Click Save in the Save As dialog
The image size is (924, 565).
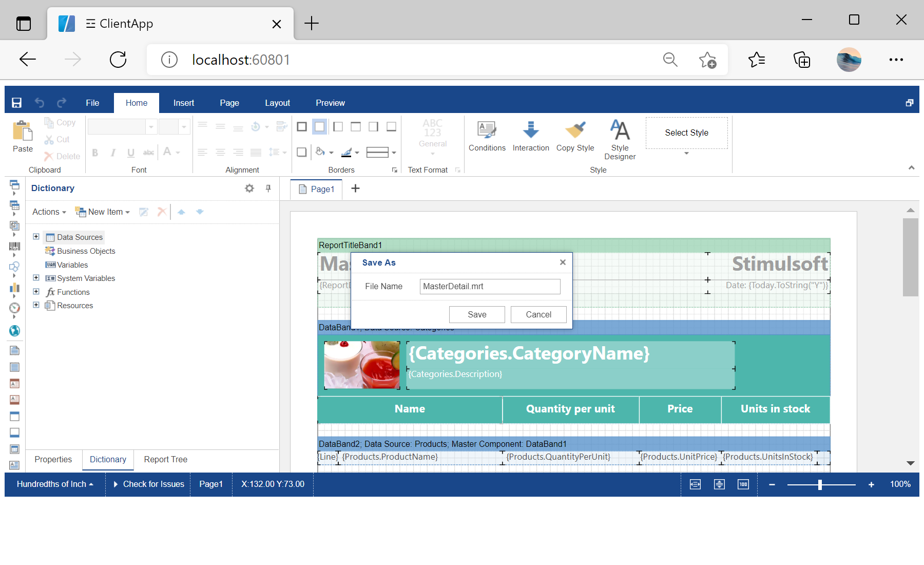(477, 314)
